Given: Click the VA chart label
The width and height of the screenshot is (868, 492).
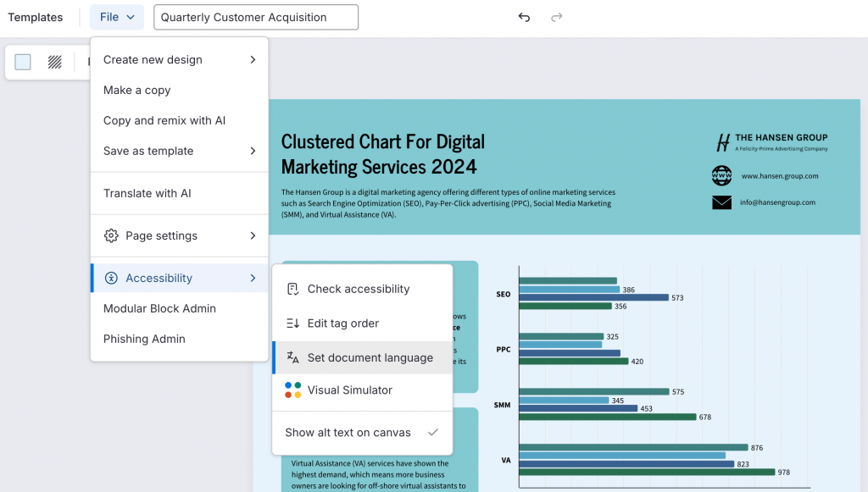Looking at the screenshot, I should (x=506, y=460).
